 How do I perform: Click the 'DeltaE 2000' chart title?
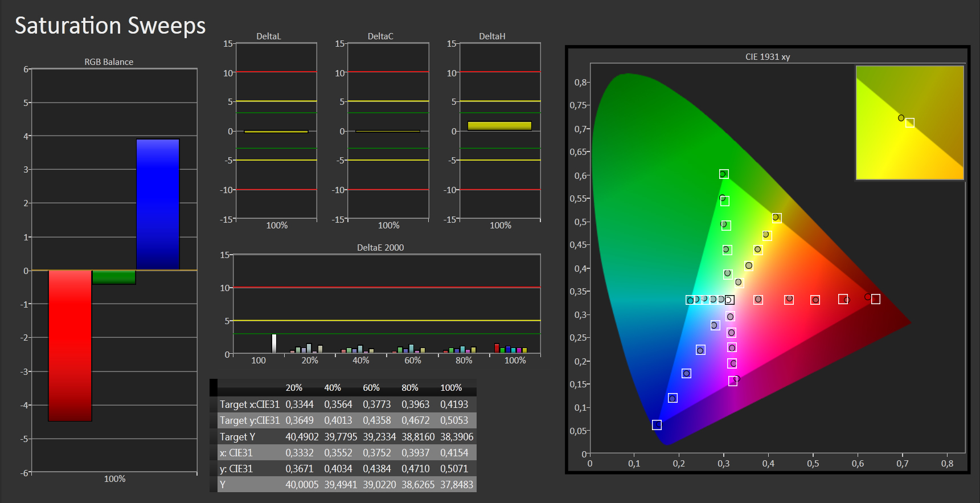tap(380, 248)
